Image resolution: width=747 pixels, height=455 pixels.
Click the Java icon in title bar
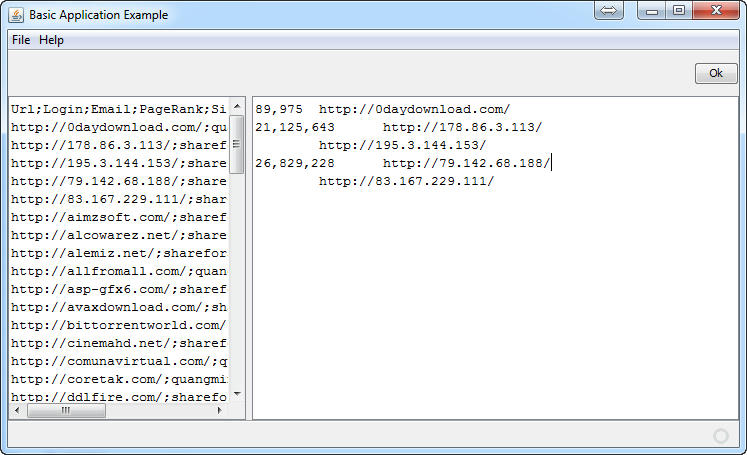coord(17,15)
